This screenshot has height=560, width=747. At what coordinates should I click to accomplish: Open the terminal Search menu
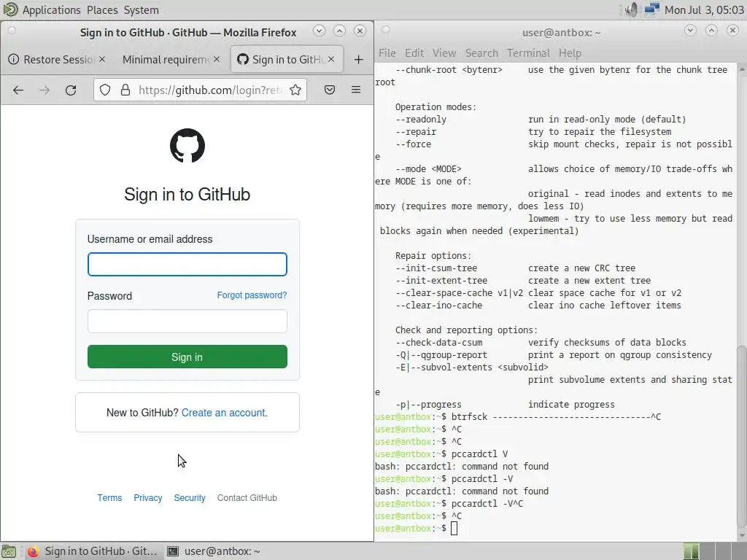coord(481,52)
